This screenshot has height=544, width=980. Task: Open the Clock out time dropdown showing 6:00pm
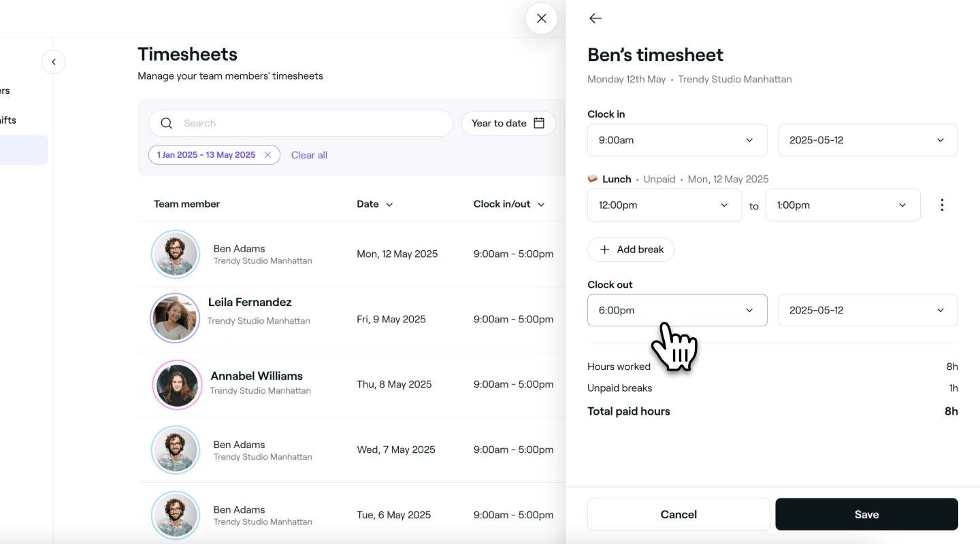[x=677, y=310]
